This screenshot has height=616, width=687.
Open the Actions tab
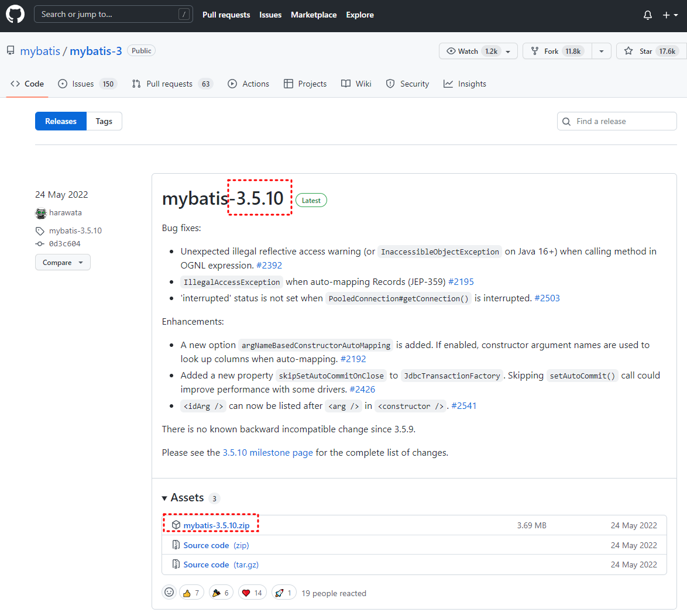pos(249,84)
